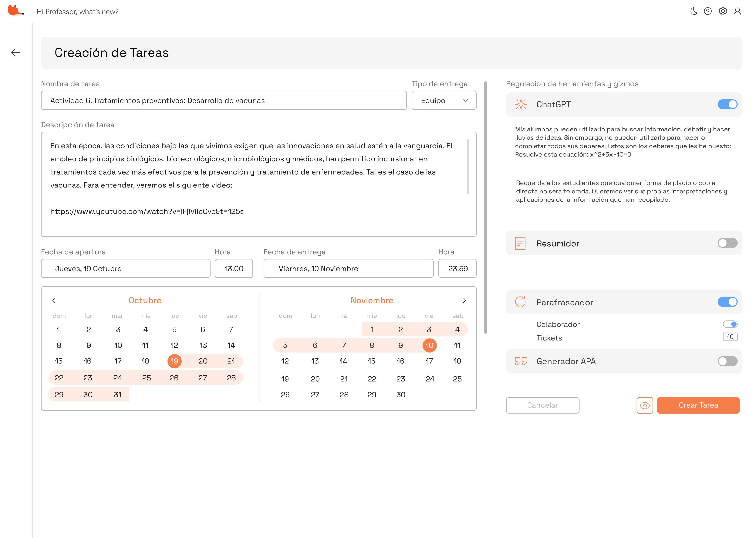The height and width of the screenshot is (538, 756).
Task: Turn off Colaborador switch
Action: [x=730, y=324]
